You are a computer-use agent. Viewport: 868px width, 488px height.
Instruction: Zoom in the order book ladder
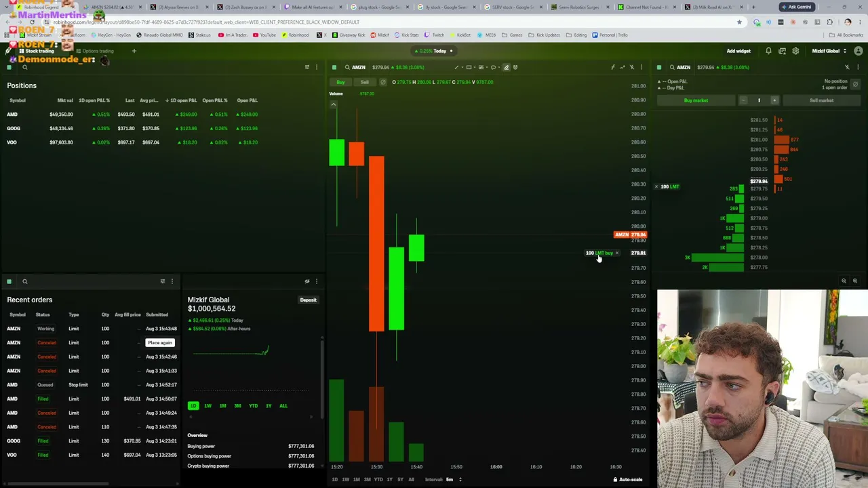tap(854, 281)
